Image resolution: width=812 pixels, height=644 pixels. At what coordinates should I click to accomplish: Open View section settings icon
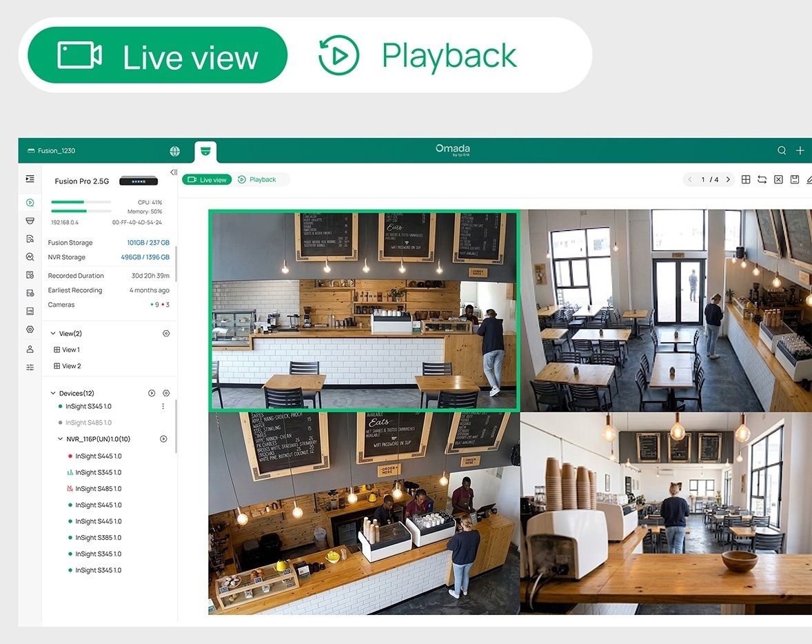click(x=166, y=334)
